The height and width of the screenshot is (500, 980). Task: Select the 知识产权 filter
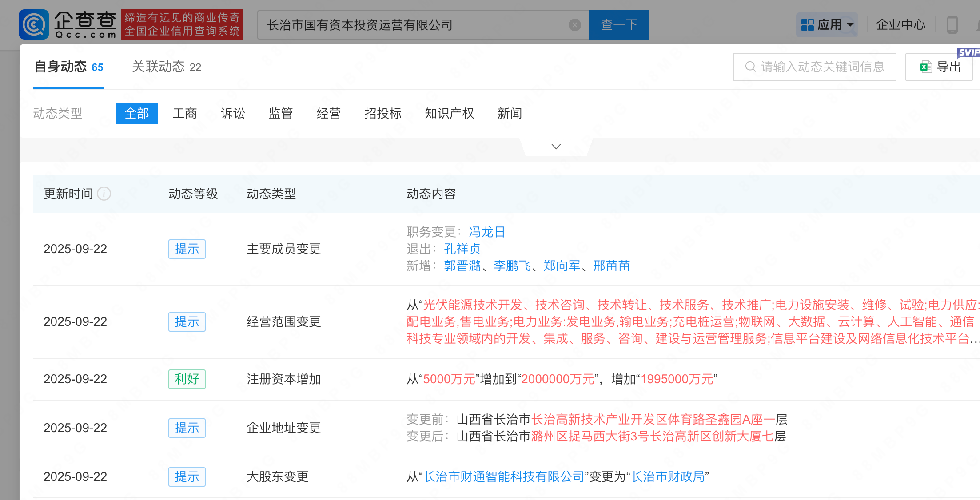(x=450, y=114)
